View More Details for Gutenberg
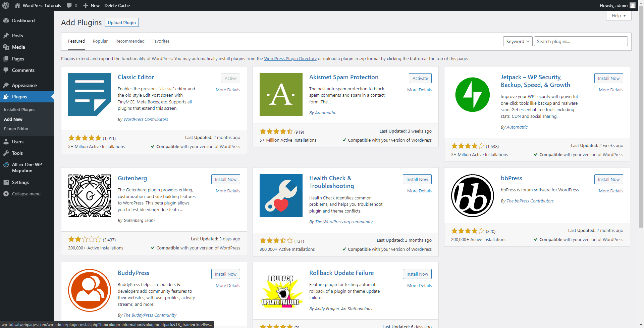The height and width of the screenshot is (328, 644). coord(228,191)
